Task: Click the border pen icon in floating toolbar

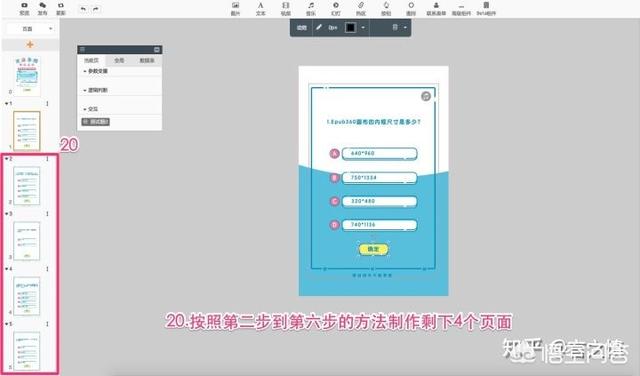Action: (319, 27)
